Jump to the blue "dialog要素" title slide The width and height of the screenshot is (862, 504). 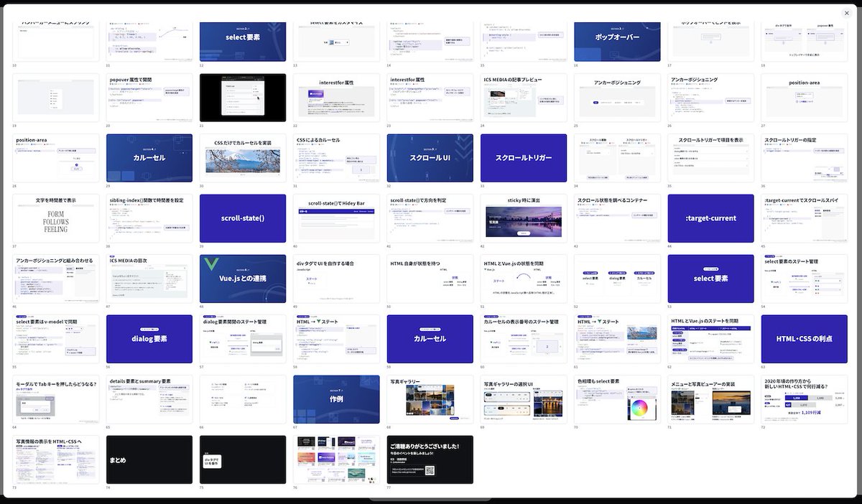[149, 339]
